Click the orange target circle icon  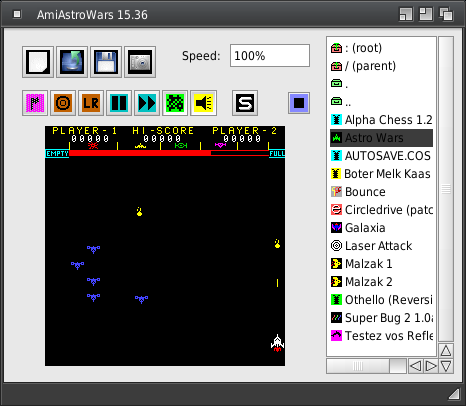63,103
